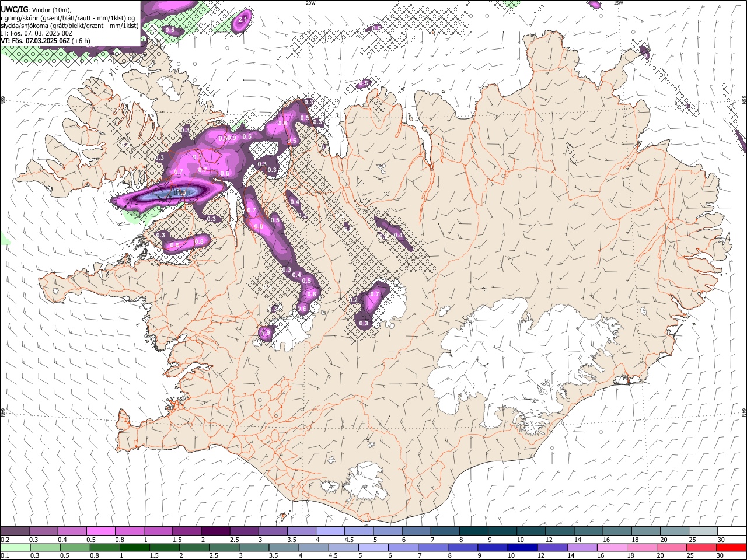Click the 20W longitude label
Viewport: 747px width, 560px height.
click(310, 3)
